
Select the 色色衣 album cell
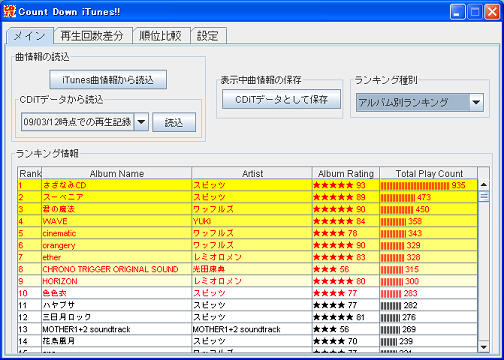[x=117, y=293]
